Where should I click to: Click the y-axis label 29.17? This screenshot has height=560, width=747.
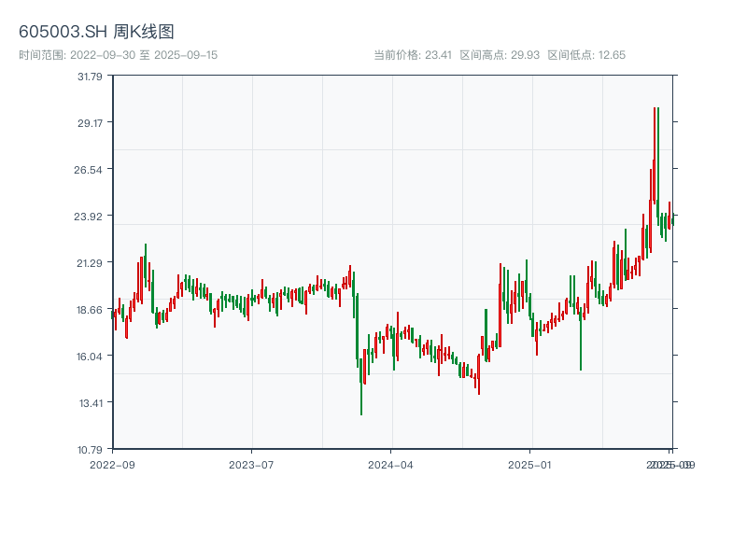90,123
